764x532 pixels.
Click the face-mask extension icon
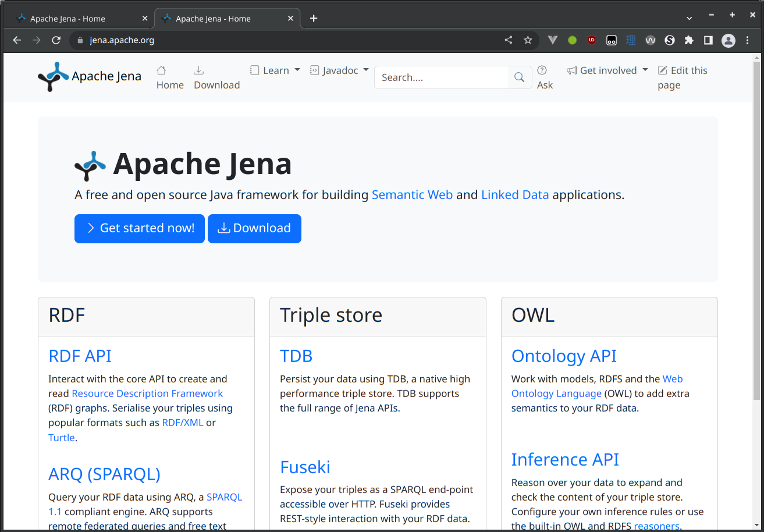pos(612,40)
